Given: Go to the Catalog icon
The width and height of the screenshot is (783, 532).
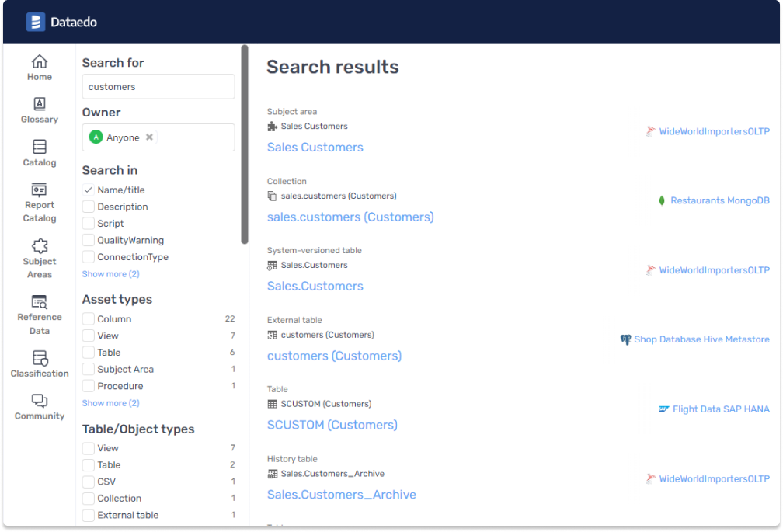Looking at the screenshot, I should coord(39,147).
